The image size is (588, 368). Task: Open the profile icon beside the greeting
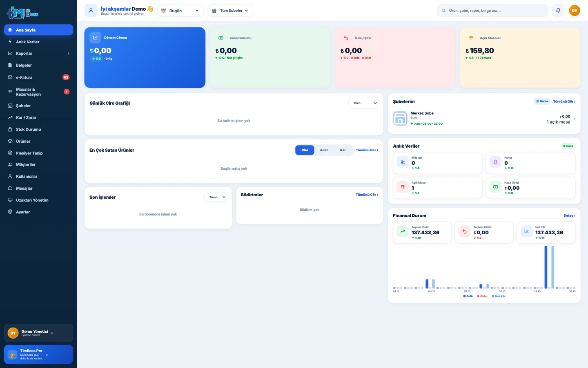tap(91, 11)
